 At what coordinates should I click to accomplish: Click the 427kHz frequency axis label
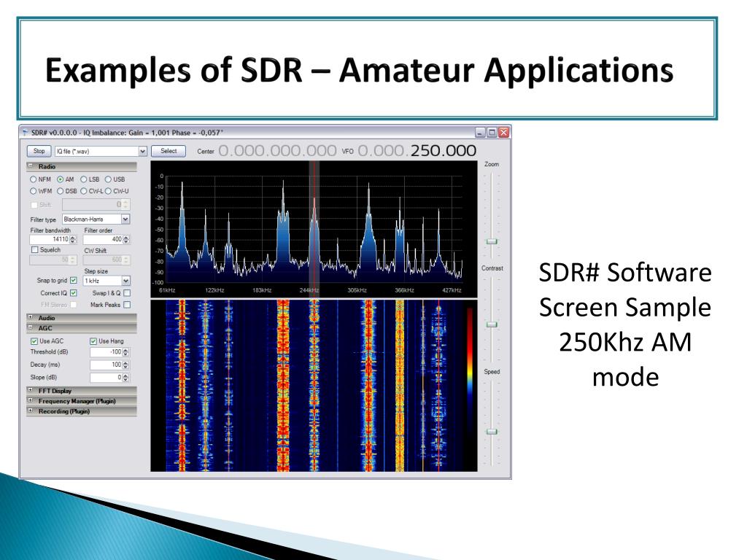452,290
